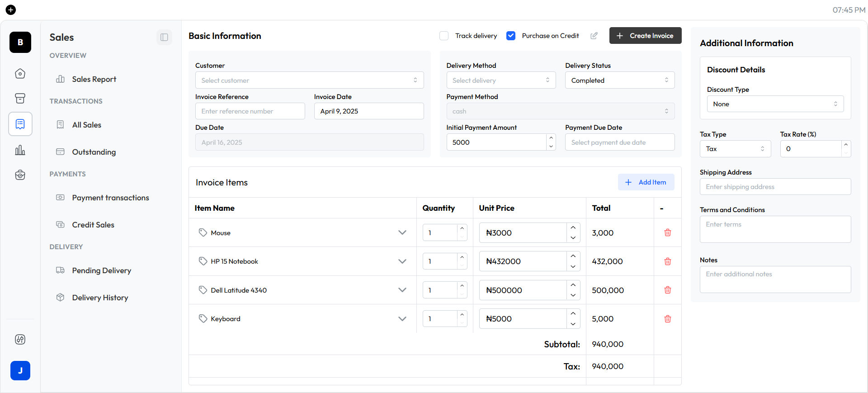Screen dimensions: 868x393
Task: Click the Payment Due Date field
Action: tap(620, 142)
